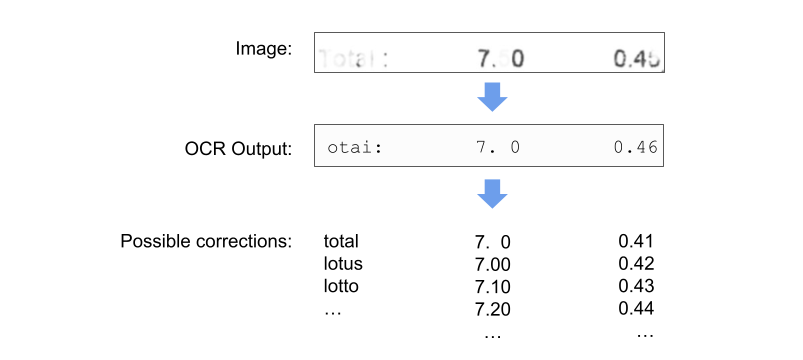This screenshot has width=803, height=360.
Task: Click the ellipsis under the 7.20 column
Action: (x=493, y=333)
